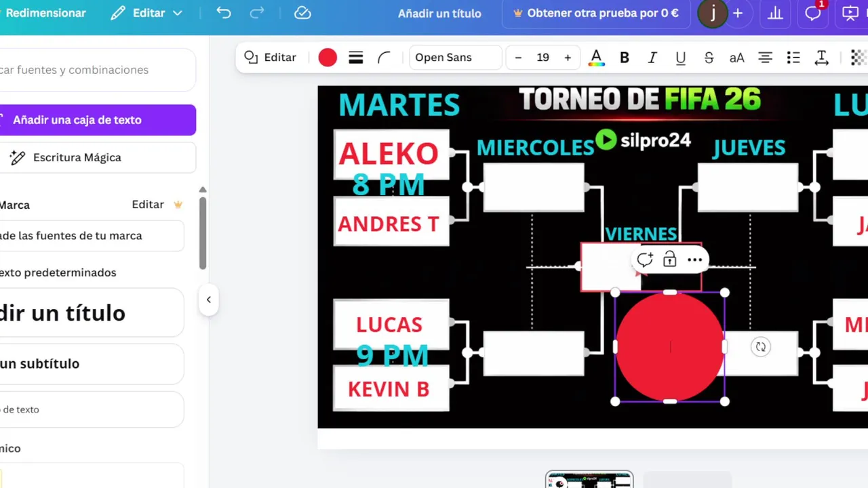868x488 pixels.
Task: Click the user avatar letter j
Action: [x=713, y=13]
